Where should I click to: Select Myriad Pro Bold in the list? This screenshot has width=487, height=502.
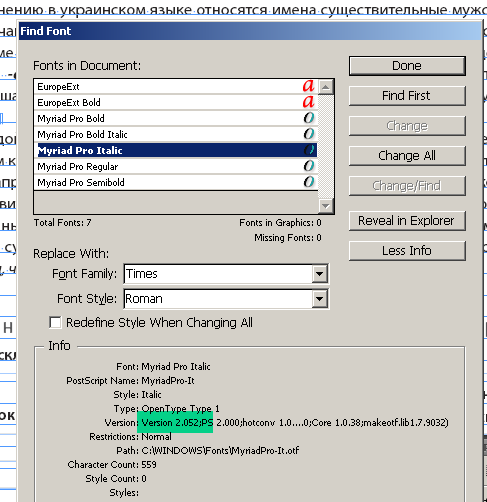coord(176,118)
